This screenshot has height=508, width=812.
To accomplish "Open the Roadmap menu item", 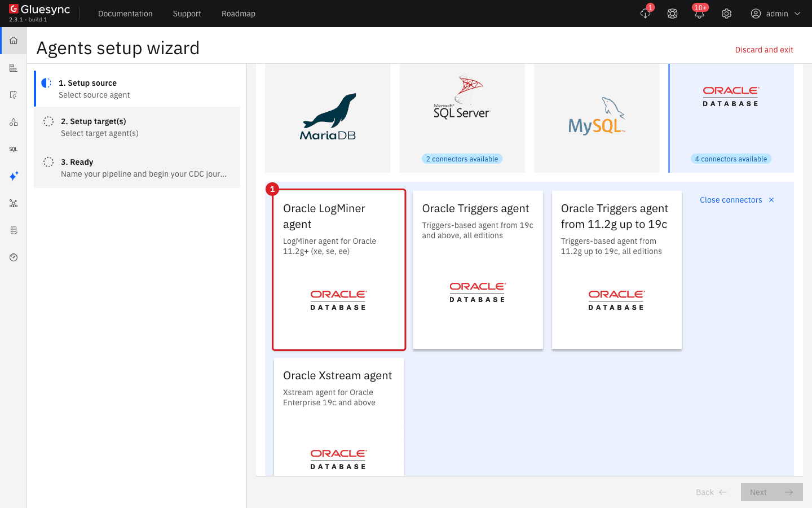I will 239,14.
